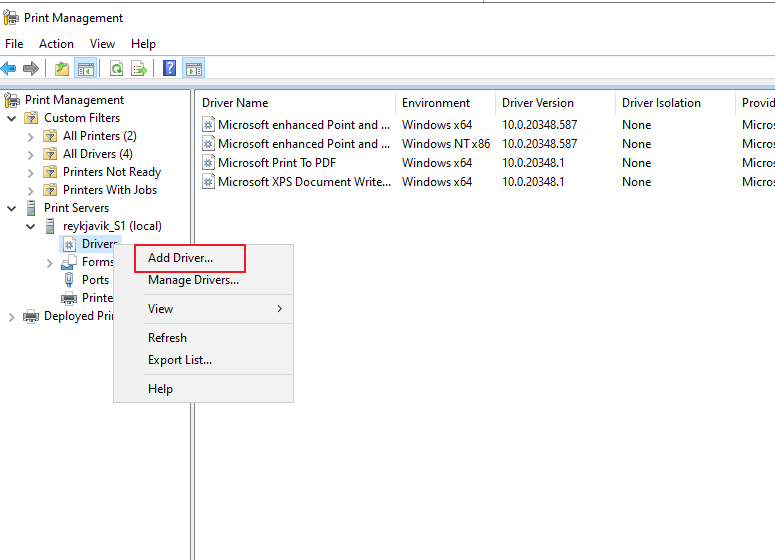Screen dimensions: 775x560
Task: Open Help via the question mark icon
Action: point(170,68)
